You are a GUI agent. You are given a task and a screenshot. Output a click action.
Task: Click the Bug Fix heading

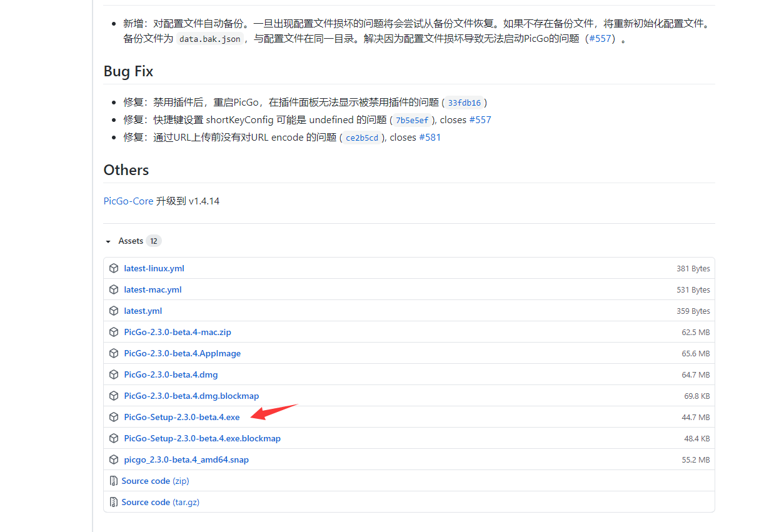coord(128,71)
